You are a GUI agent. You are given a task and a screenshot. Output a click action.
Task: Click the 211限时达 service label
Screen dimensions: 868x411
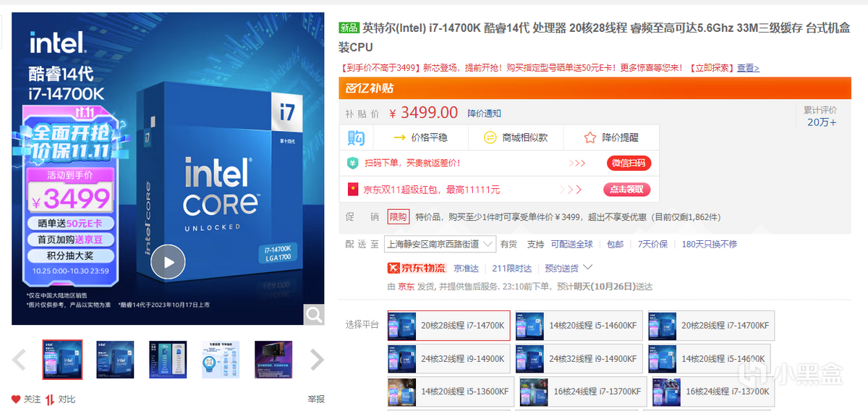[x=513, y=268]
